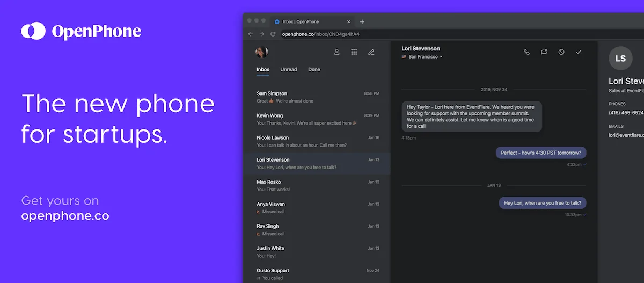Open the dialpad grid icon
644x283 pixels.
(x=354, y=52)
